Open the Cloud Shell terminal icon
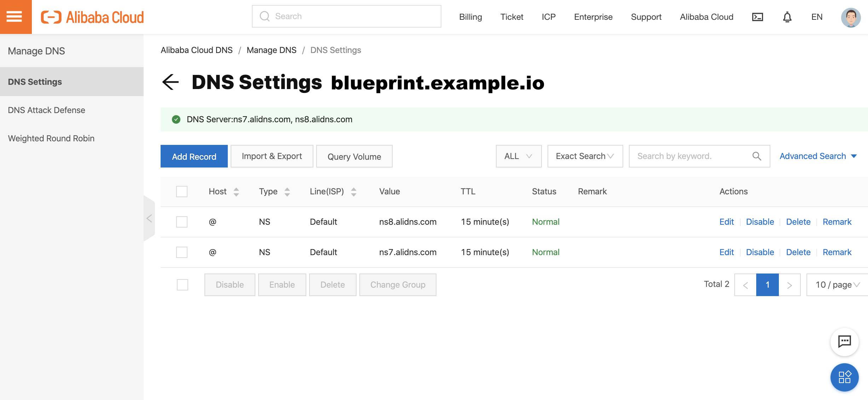The image size is (868, 400). [x=757, y=17]
